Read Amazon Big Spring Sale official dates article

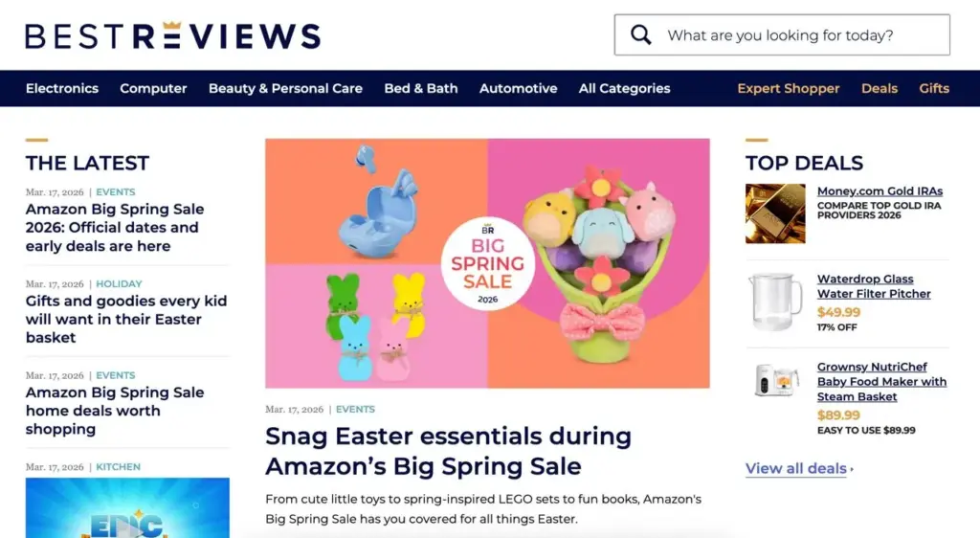[115, 228]
